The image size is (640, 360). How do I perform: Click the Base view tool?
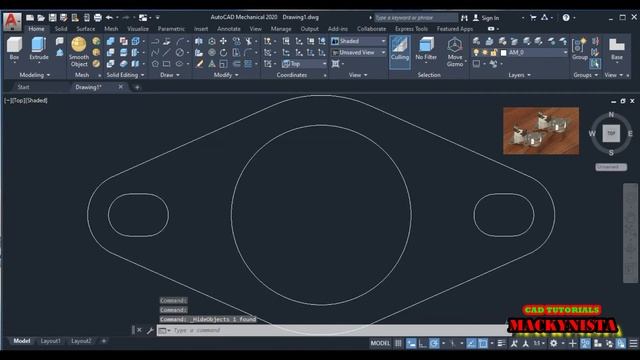tap(617, 49)
